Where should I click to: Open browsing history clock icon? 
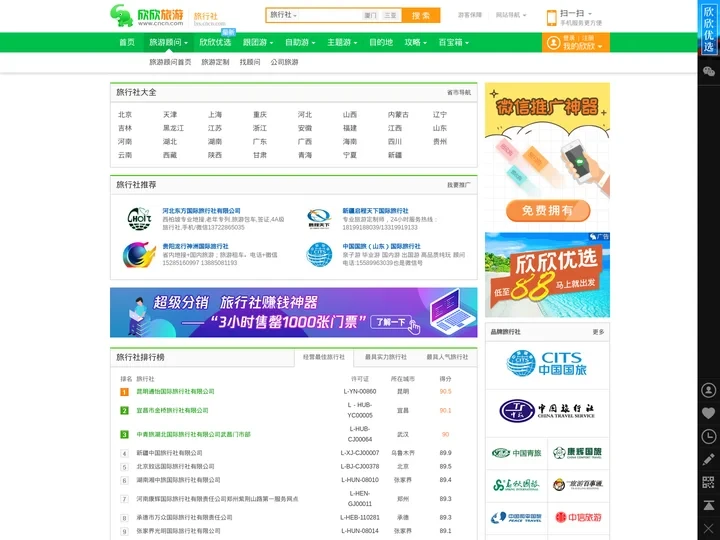[x=709, y=436]
